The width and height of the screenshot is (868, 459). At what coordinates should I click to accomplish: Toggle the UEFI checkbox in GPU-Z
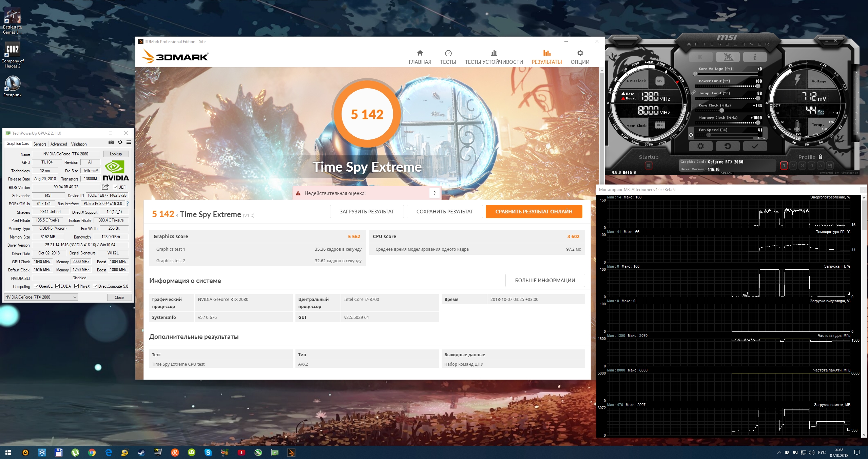coord(115,187)
